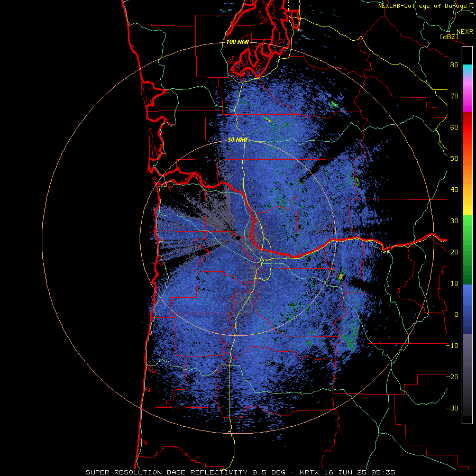The width and height of the screenshot is (476, 476).
Task: Click the NEXR legend label
Action: pos(464,32)
